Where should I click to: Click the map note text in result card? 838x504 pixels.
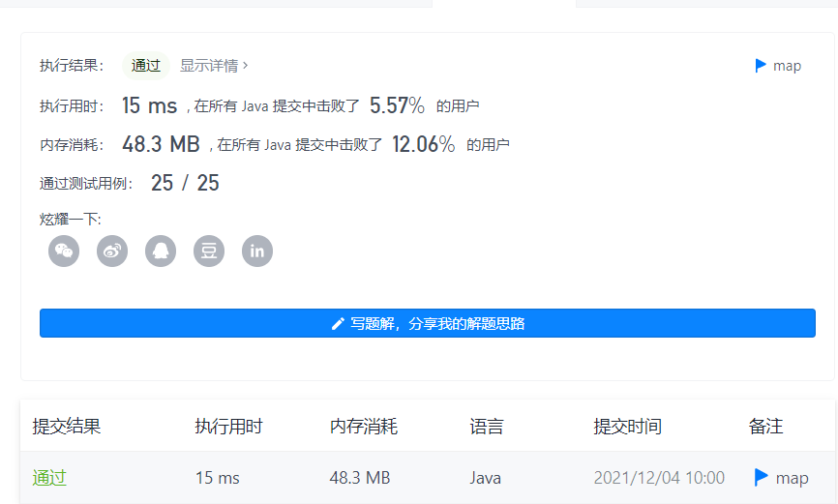pyautogui.click(x=788, y=66)
